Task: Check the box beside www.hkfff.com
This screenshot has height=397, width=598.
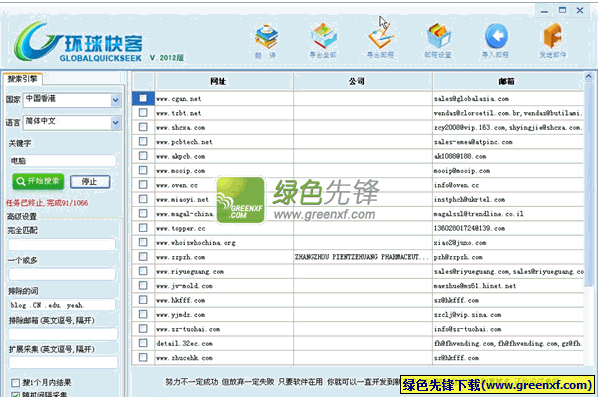Action: tap(143, 300)
